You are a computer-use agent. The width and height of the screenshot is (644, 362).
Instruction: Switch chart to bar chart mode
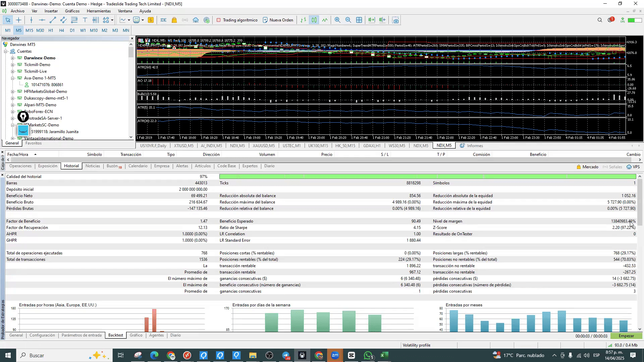click(x=303, y=20)
